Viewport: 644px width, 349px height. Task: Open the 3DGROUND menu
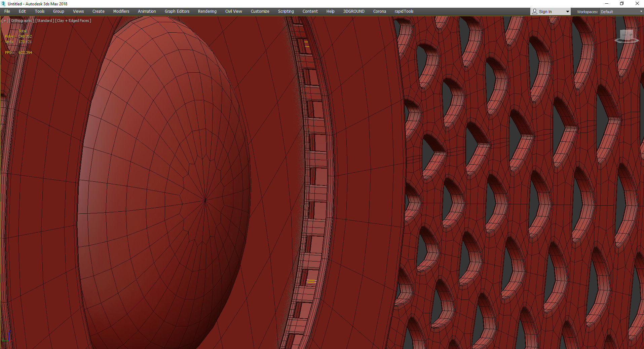pos(354,11)
